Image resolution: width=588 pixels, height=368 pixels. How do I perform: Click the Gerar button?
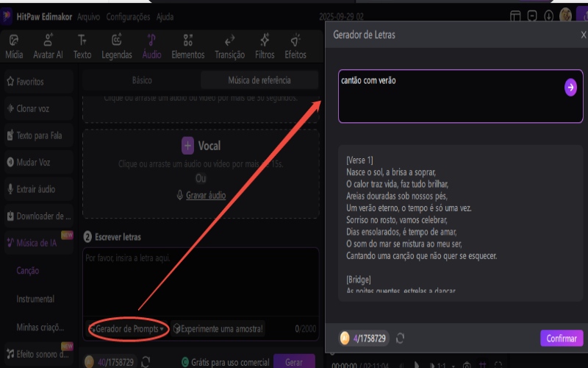(294, 362)
